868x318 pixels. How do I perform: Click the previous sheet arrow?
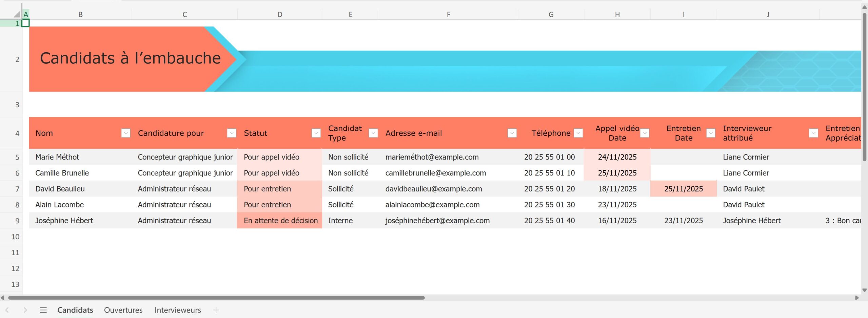click(x=7, y=310)
